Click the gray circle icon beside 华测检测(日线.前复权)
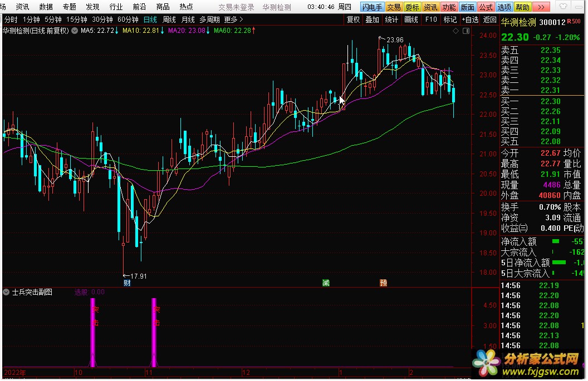The image size is (588, 381). (75, 31)
